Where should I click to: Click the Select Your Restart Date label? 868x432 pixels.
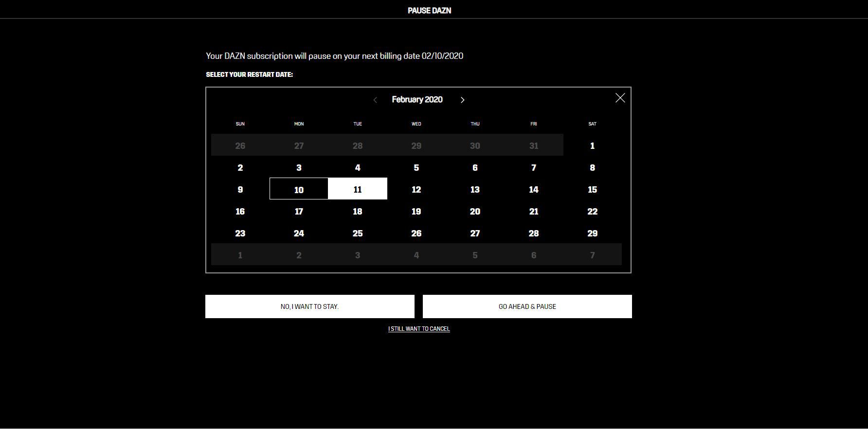(x=249, y=74)
